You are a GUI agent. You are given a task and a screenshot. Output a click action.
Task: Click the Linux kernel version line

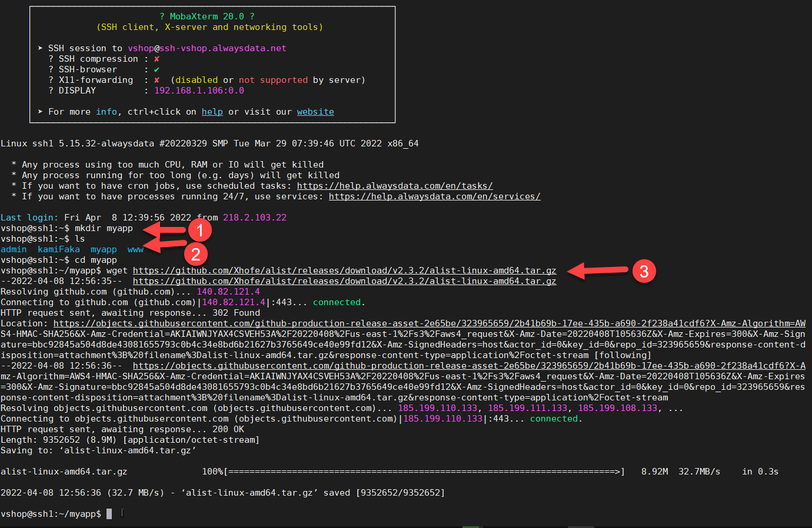[x=209, y=143]
